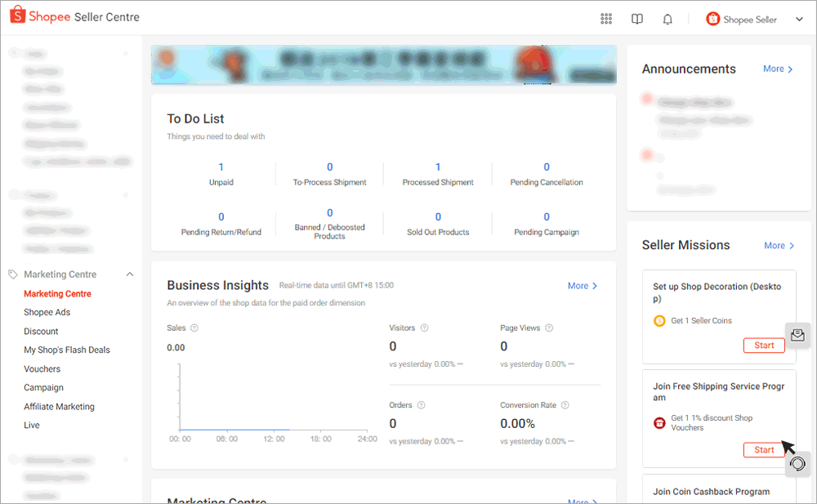This screenshot has height=504, width=817.
Task: Click the floating envelope message icon
Action: coord(797,335)
